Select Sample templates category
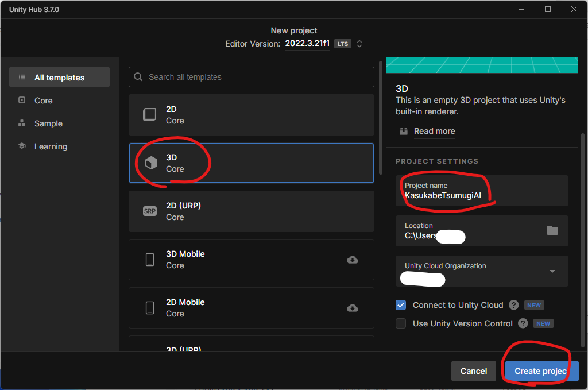The image size is (588, 390). (x=59, y=123)
